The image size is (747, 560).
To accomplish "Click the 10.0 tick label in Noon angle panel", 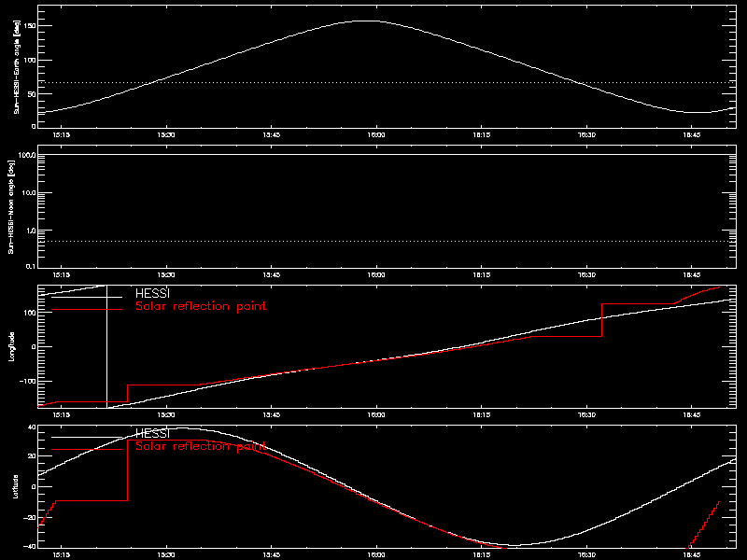I will click(29, 193).
